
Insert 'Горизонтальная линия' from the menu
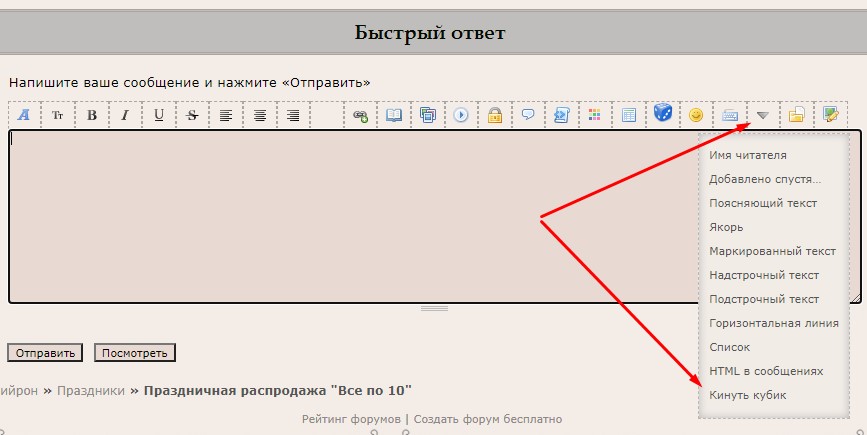(774, 323)
